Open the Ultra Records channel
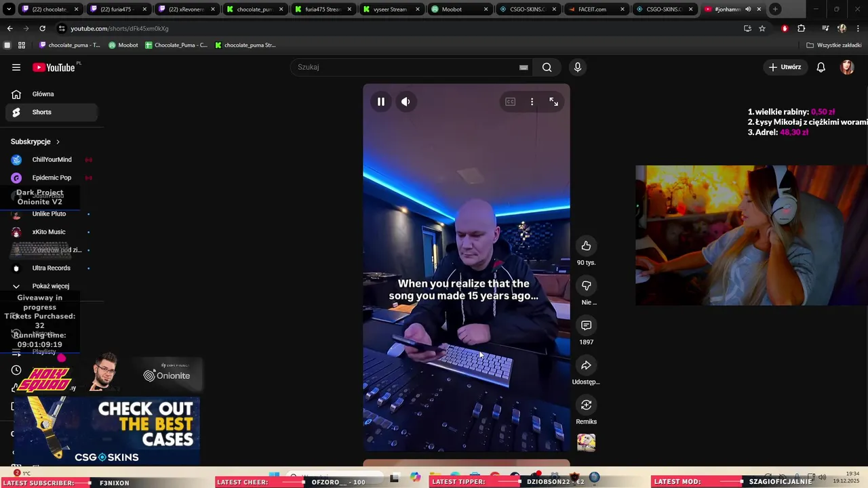868x488 pixels. tap(52, 268)
